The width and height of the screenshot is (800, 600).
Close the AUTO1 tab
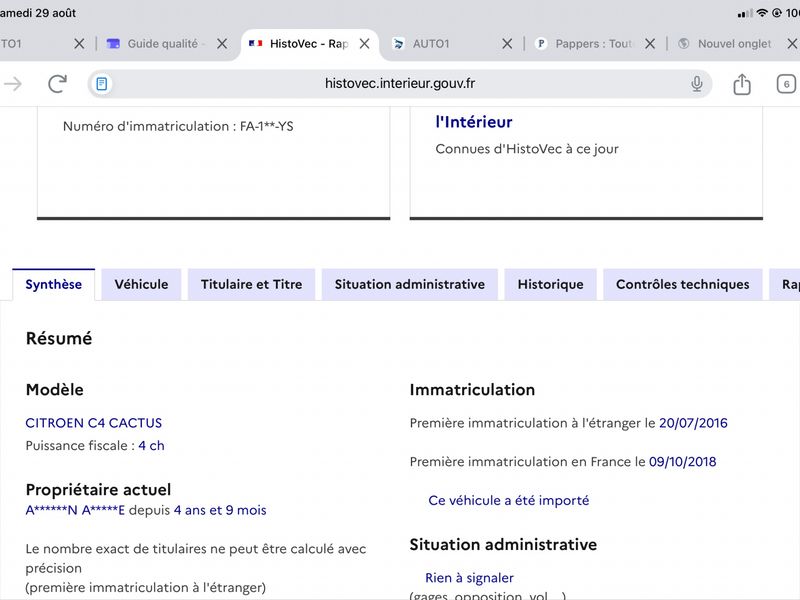507,44
